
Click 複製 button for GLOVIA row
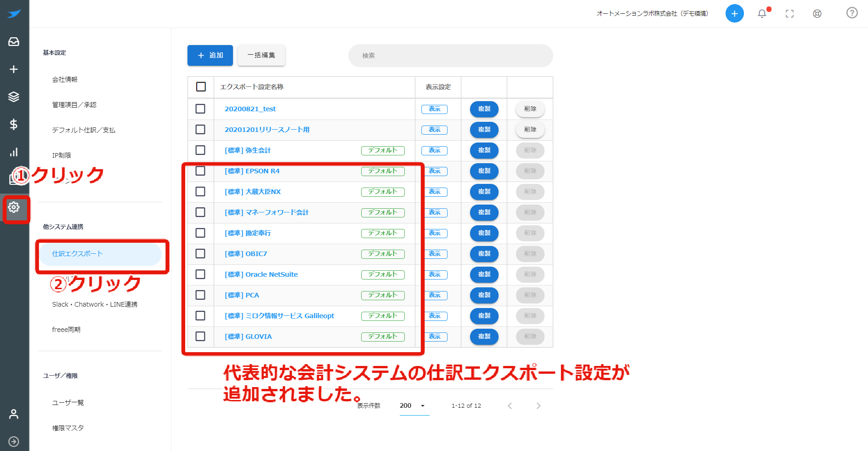[484, 337]
